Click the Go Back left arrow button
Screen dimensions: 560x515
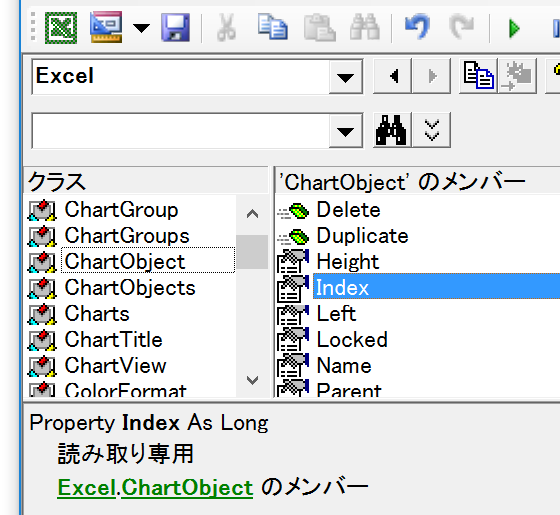pos(393,76)
